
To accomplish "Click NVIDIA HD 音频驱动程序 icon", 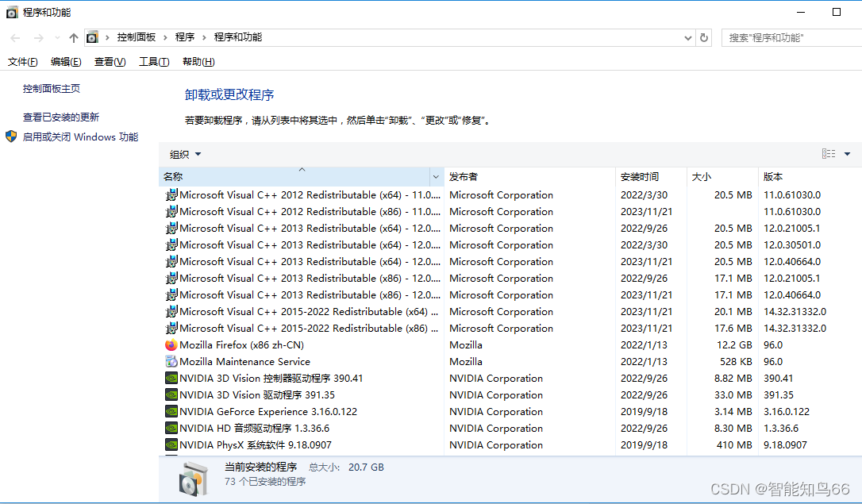I will click(x=171, y=428).
